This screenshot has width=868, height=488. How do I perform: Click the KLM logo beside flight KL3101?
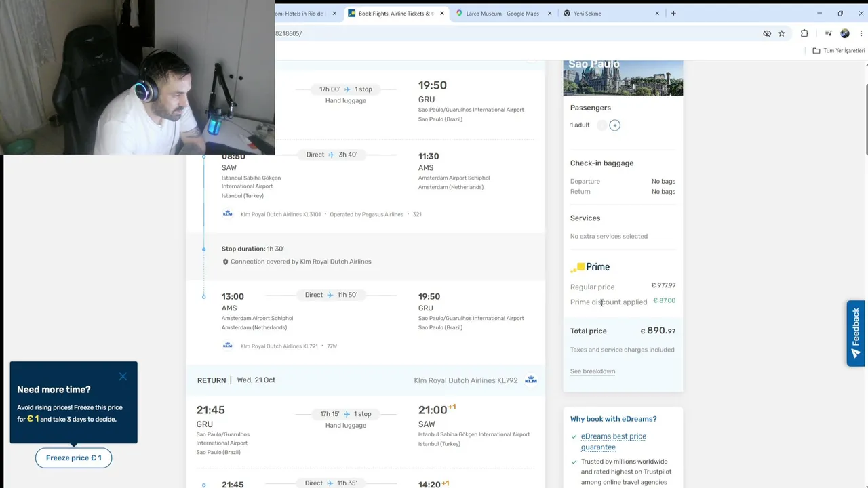pyautogui.click(x=228, y=214)
